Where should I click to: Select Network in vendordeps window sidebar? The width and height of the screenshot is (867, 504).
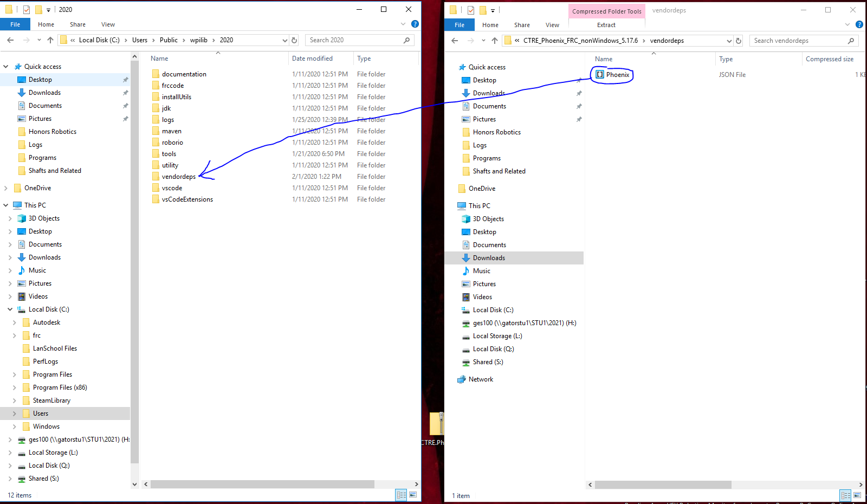point(481,379)
